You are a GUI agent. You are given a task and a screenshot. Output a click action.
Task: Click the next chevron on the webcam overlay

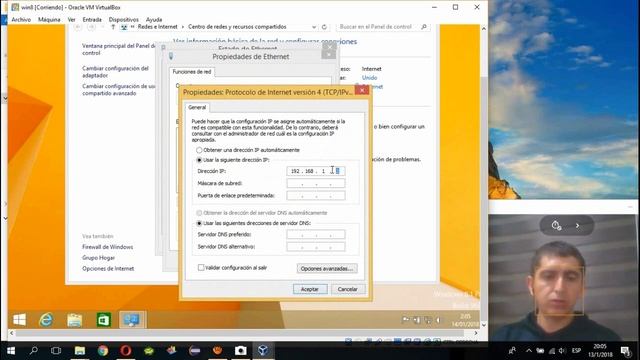click(577, 225)
